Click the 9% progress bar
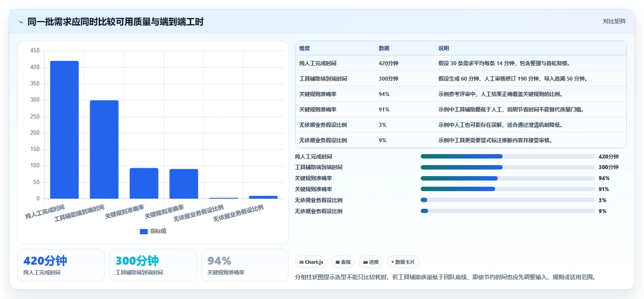The width and height of the screenshot is (644, 299). click(x=508, y=211)
